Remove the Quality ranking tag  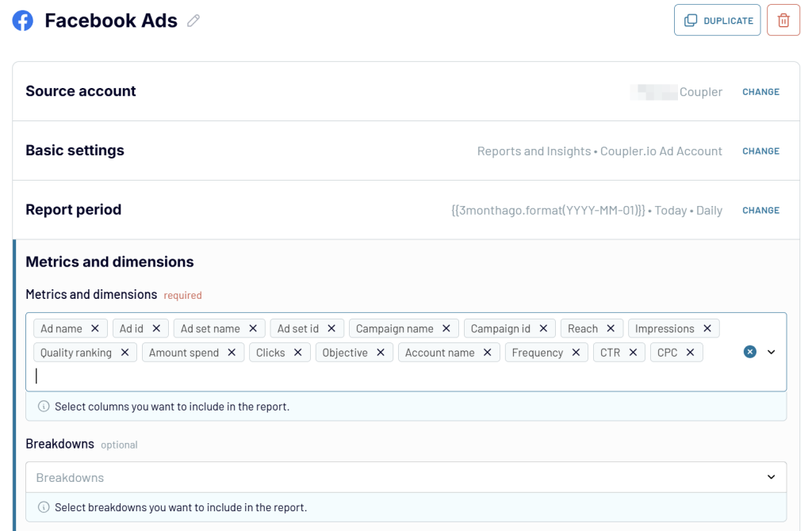click(124, 353)
